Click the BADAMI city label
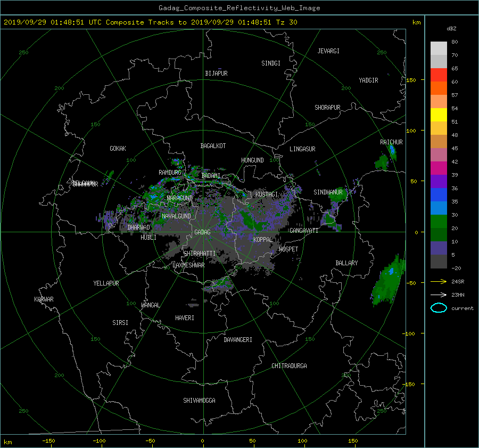 [x=211, y=176]
